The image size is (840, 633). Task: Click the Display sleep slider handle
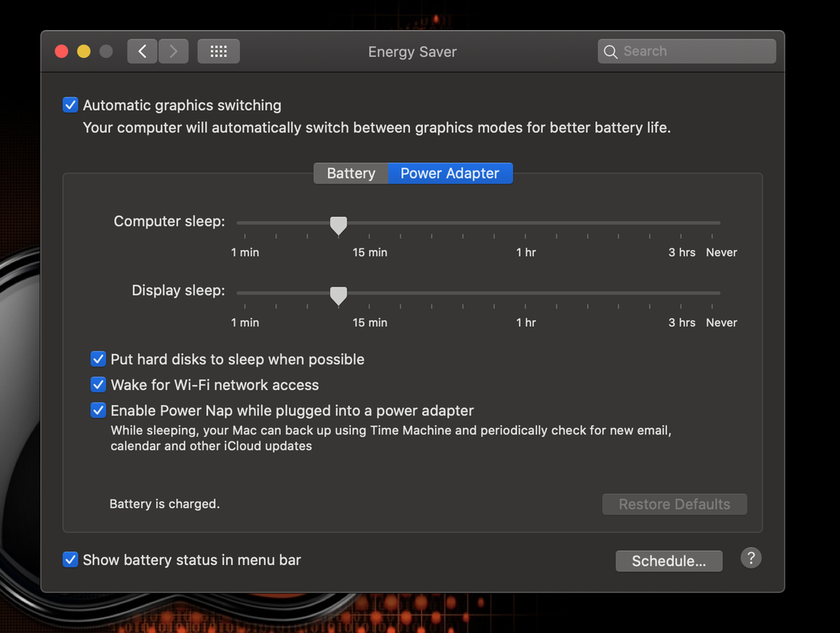339,295
